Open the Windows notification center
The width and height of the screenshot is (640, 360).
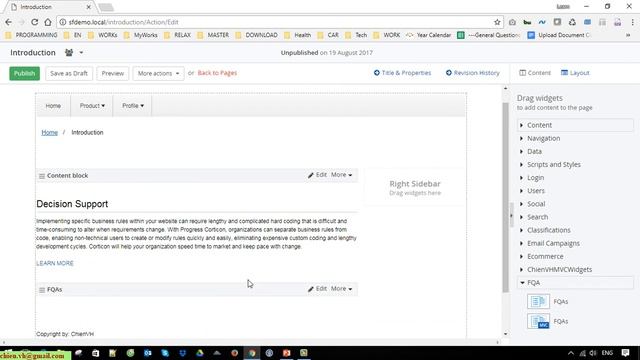[x=625, y=353]
